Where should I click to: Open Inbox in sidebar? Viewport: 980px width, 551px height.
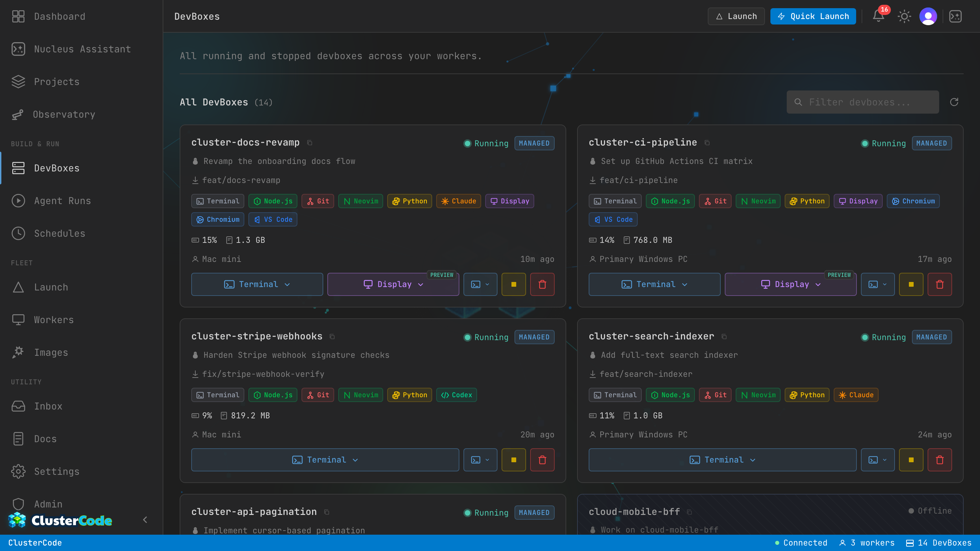81,406
